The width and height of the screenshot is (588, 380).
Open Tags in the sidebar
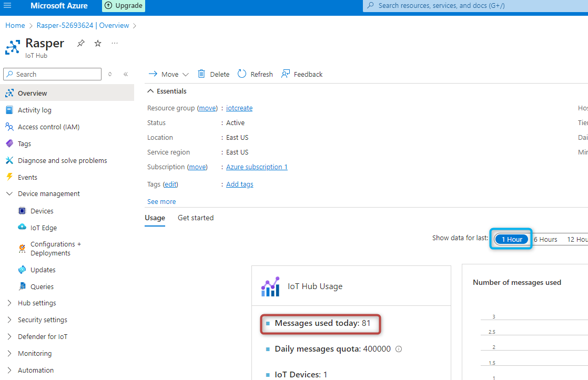(24, 143)
